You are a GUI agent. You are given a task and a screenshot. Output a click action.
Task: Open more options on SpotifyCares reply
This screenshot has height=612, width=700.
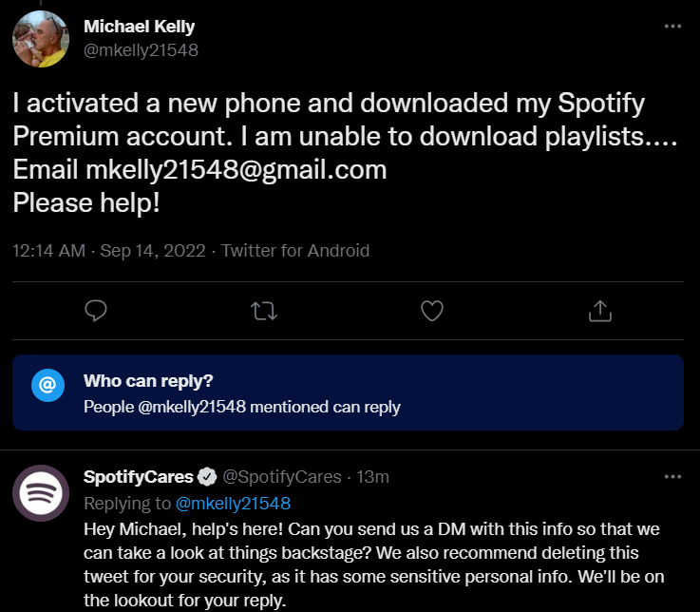pyautogui.click(x=672, y=476)
